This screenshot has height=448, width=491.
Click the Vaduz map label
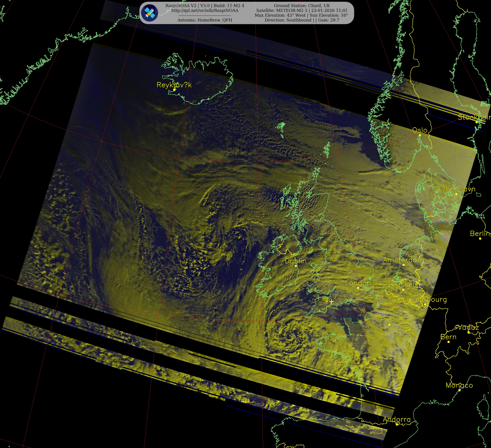(468, 328)
